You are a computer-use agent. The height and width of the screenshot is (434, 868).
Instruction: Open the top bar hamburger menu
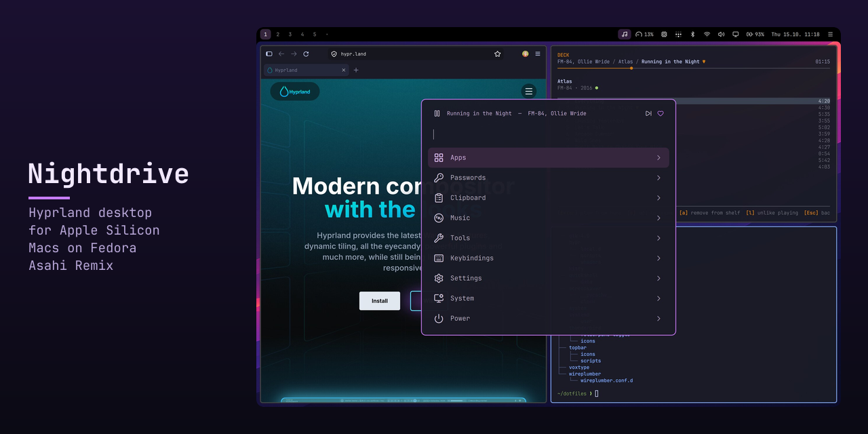point(830,34)
